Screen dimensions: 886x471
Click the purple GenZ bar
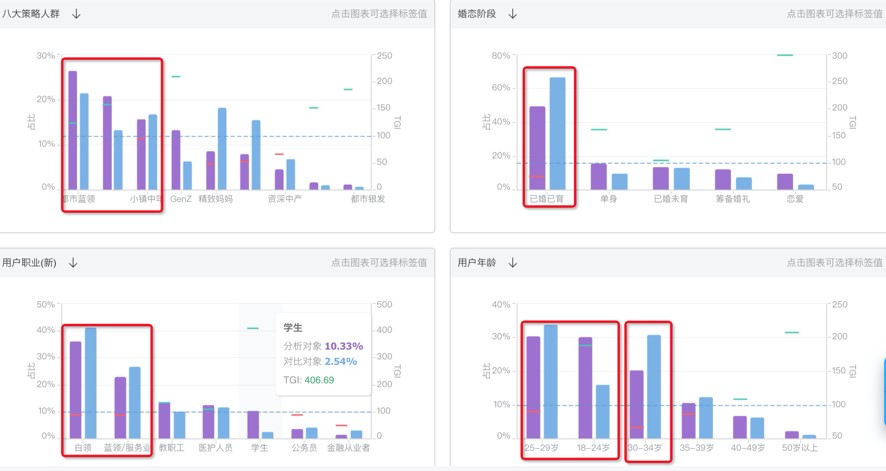[176, 159]
